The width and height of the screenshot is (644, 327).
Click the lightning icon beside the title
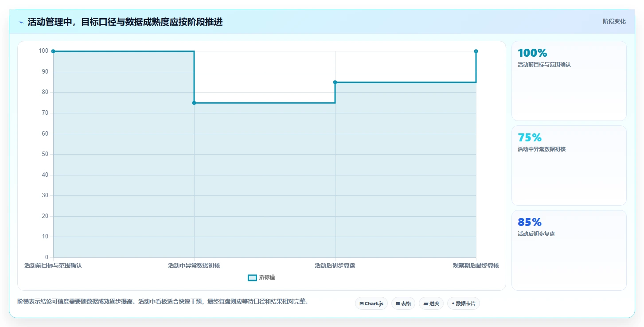tap(21, 22)
